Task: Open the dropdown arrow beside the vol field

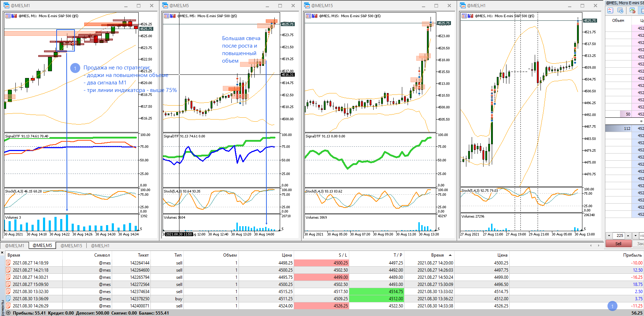Action: 635,235
